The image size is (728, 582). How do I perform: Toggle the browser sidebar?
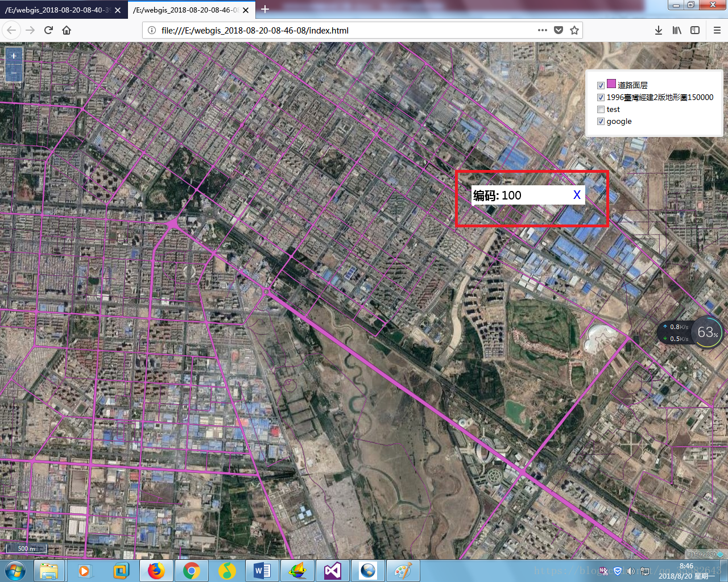(695, 30)
